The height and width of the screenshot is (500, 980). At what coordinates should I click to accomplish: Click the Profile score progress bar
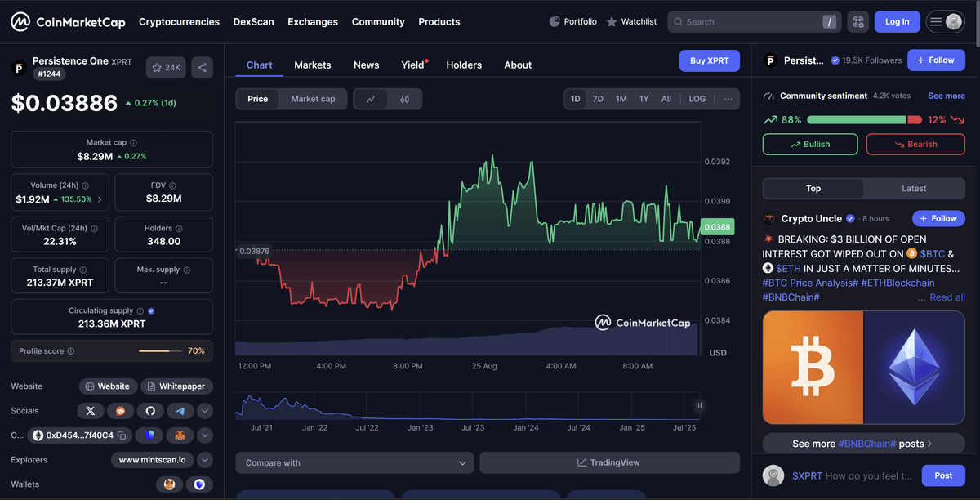pyautogui.click(x=160, y=351)
